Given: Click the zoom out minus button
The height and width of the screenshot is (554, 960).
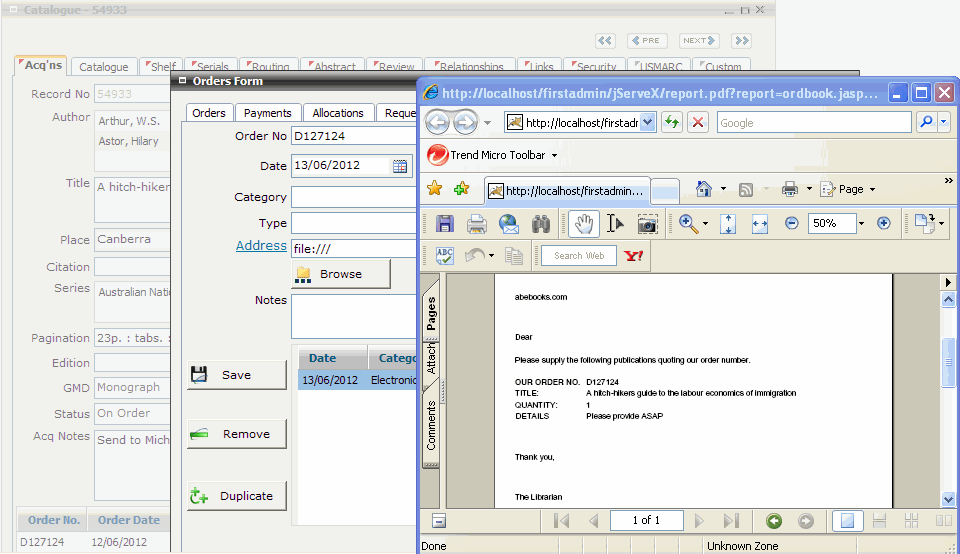Looking at the screenshot, I should pos(791,224).
